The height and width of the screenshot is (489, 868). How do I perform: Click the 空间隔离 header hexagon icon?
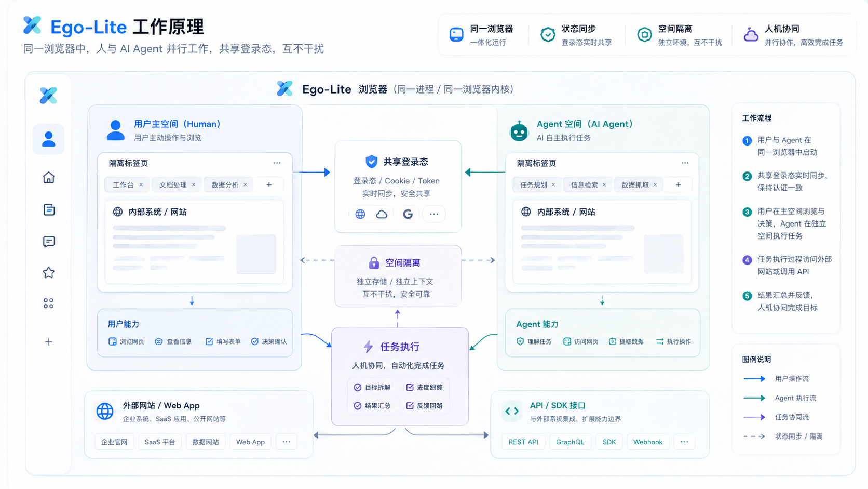[644, 35]
